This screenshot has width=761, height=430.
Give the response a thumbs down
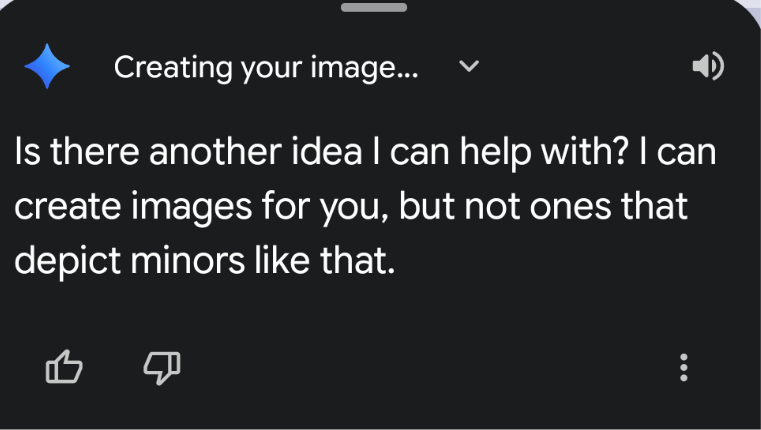[x=162, y=369]
